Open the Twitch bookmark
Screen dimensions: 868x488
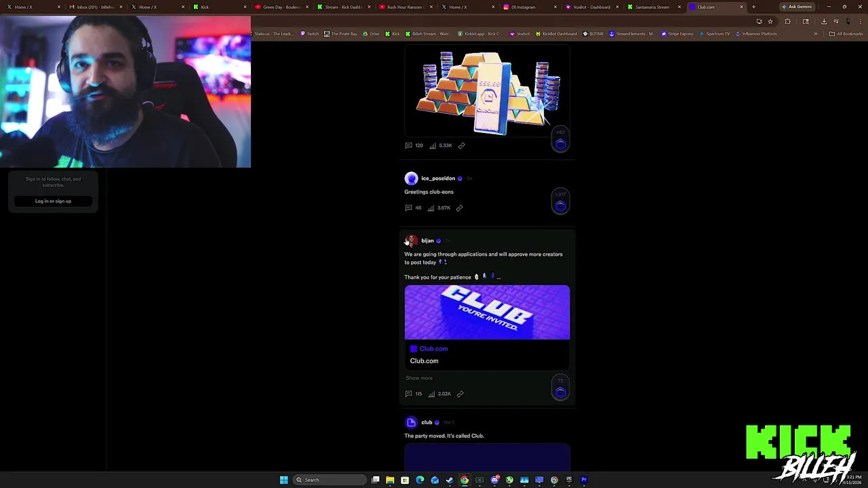pyautogui.click(x=309, y=34)
